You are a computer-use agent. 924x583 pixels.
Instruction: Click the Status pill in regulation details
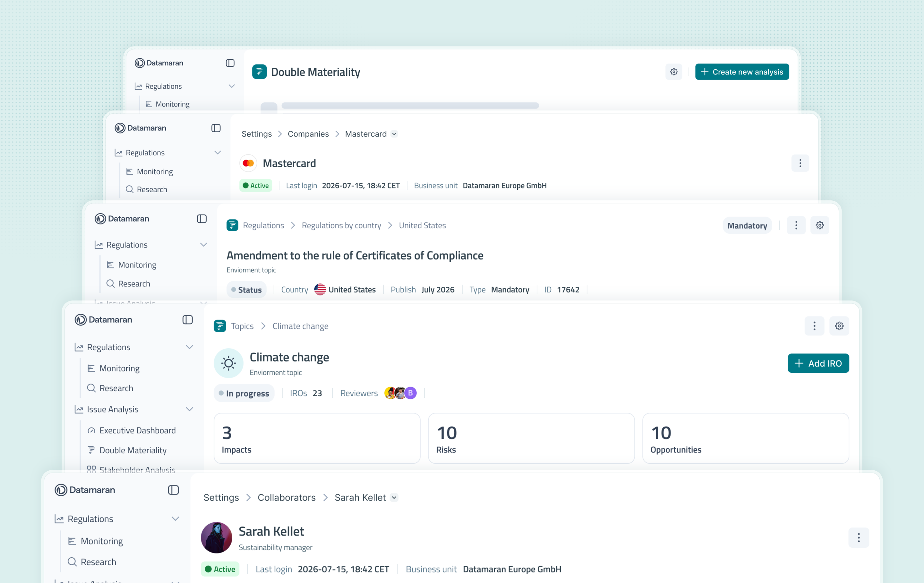[246, 290]
